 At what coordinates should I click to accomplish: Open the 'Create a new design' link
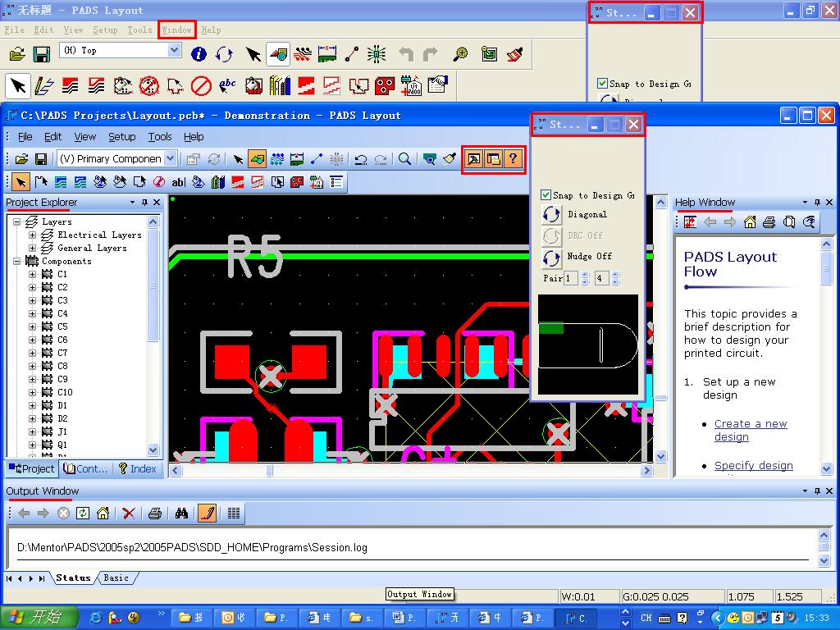(751, 430)
